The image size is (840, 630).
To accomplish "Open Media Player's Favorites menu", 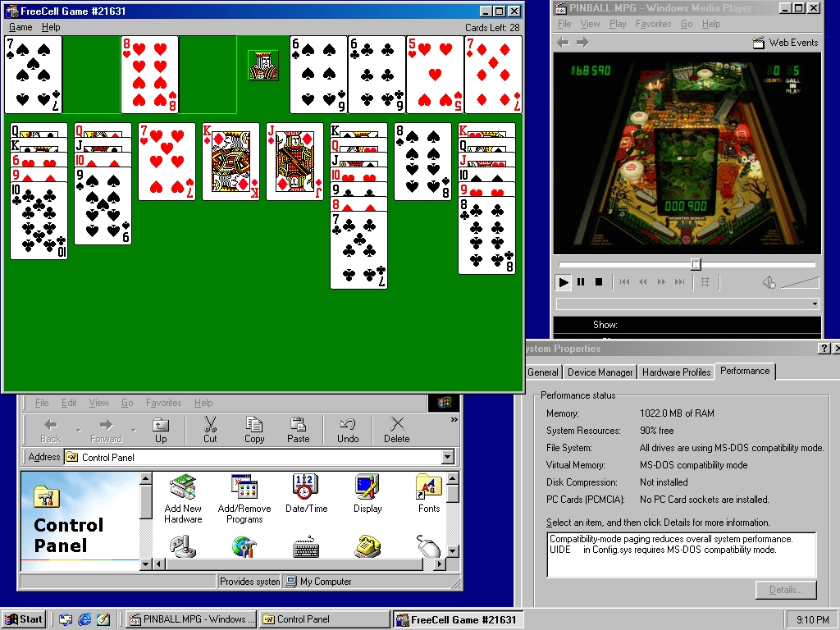I will pyautogui.click(x=653, y=24).
